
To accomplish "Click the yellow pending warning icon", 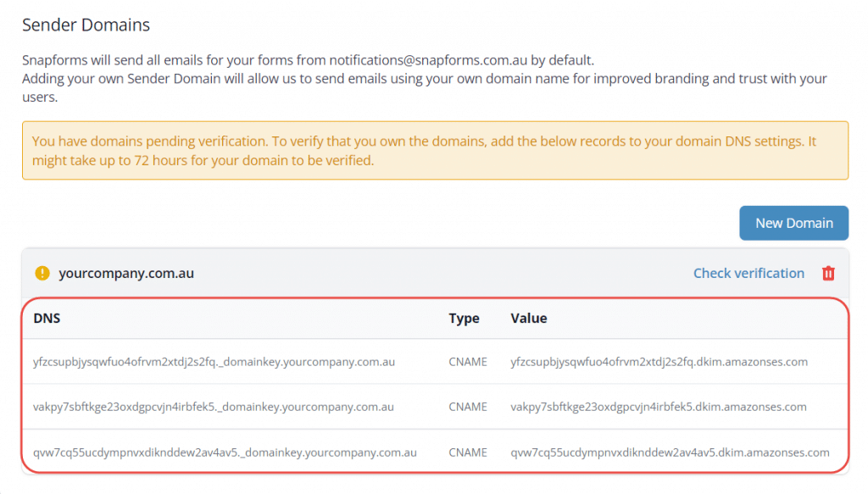I will click(x=42, y=274).
